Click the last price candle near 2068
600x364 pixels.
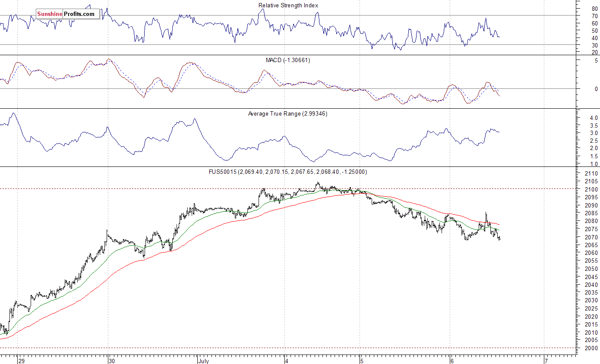(499, 238)
